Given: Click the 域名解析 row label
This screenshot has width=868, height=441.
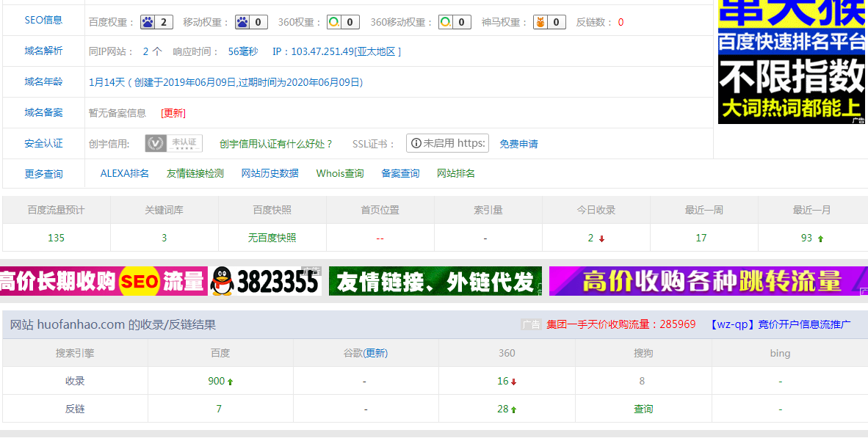Looking at the screenshot, I should click(44, 51).
